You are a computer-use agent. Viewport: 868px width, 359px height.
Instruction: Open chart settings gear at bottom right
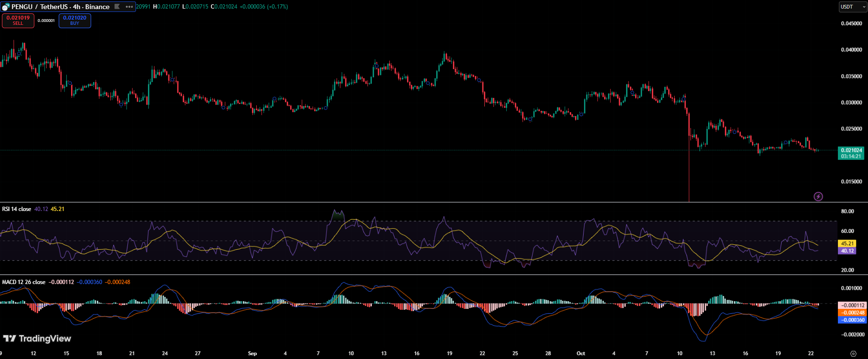click(x=853, y=354)
